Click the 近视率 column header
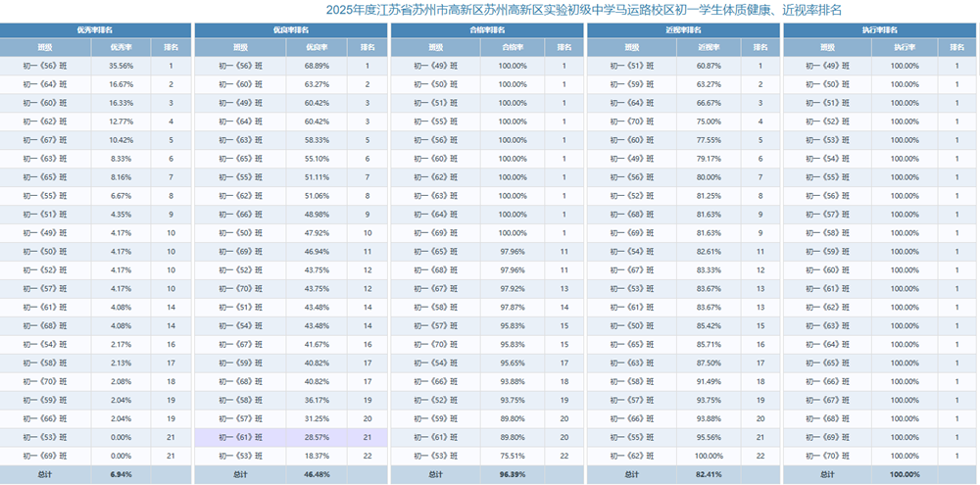Screen dimensions: 980x485 click(x=709, y=47)
